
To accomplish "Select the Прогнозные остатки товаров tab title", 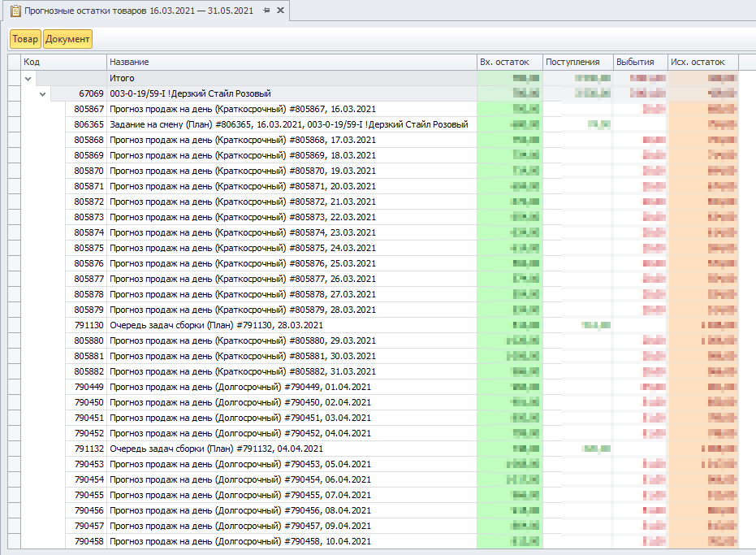I will pos(138,11).
